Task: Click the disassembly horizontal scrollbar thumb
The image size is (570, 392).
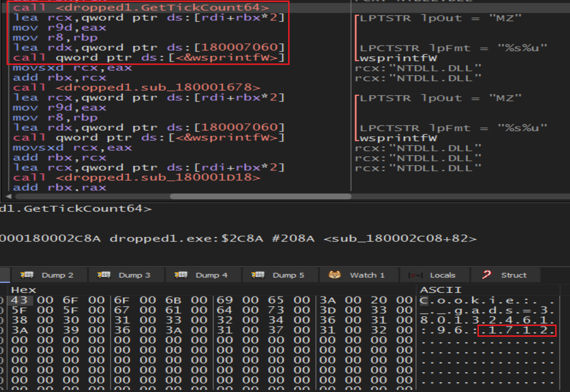Action: point(260,196)
